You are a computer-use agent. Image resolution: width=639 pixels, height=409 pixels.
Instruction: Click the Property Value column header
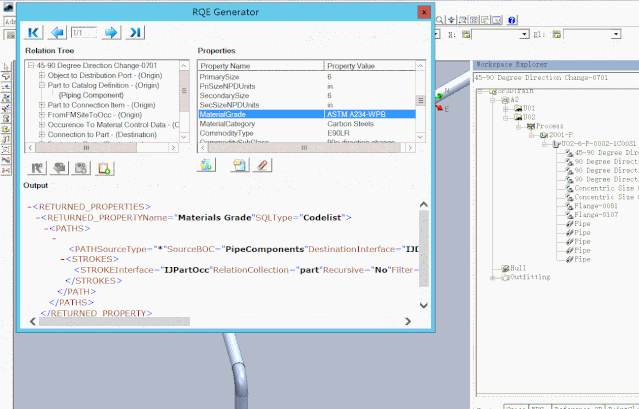click(370, 66)
